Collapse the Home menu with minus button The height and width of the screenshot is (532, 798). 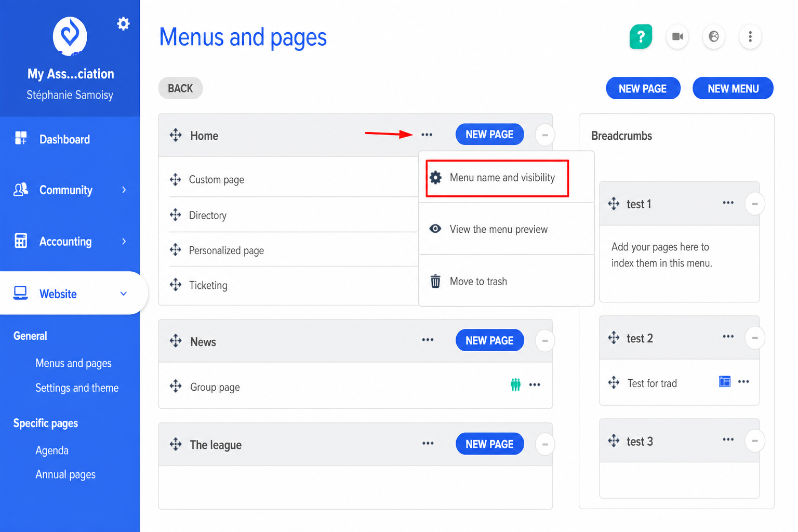545,135
